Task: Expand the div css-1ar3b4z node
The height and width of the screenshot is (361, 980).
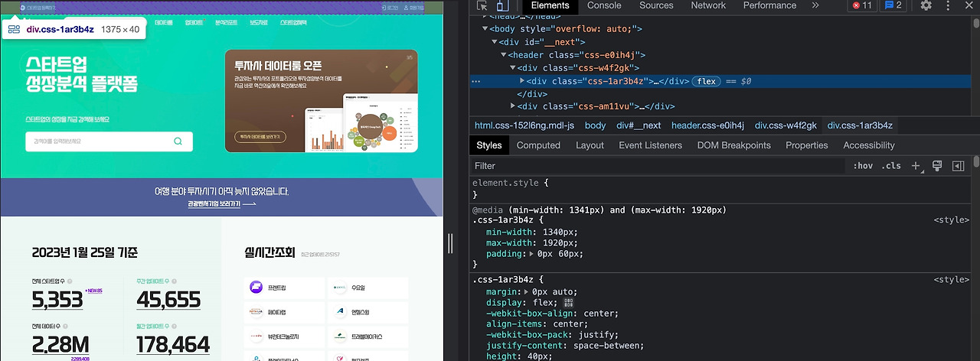Action: pyautogui.click(x=522, y=81)
